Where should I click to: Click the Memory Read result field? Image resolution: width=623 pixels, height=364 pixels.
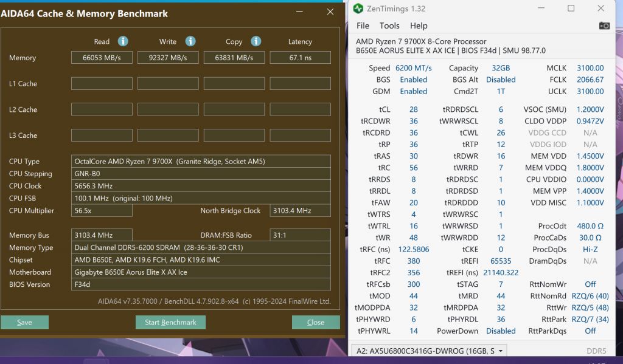[102, 58]
